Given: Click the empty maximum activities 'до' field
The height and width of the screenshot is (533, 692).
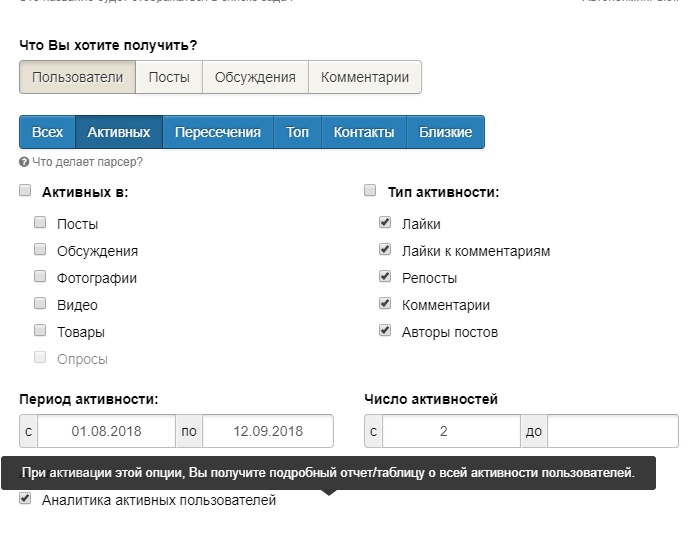Looking at the screenshot, I should tap(612, 432).
